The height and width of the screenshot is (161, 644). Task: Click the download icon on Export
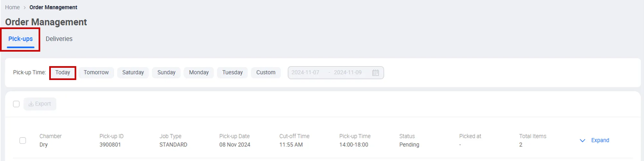31,104
